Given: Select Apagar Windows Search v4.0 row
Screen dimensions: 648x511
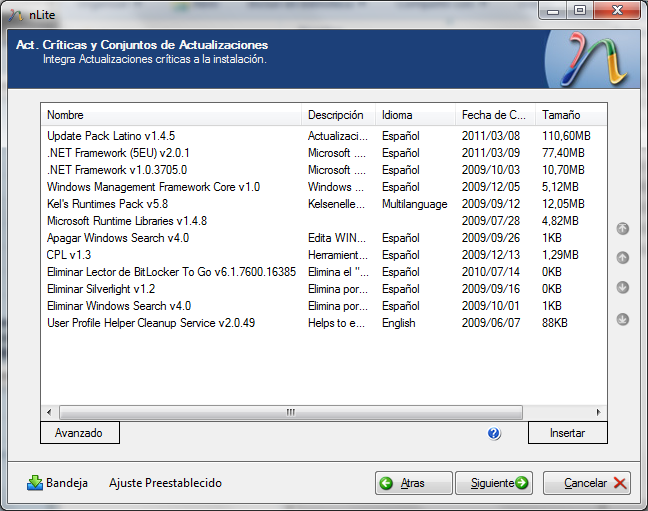Looking at the screenshot, I should 324,238.
